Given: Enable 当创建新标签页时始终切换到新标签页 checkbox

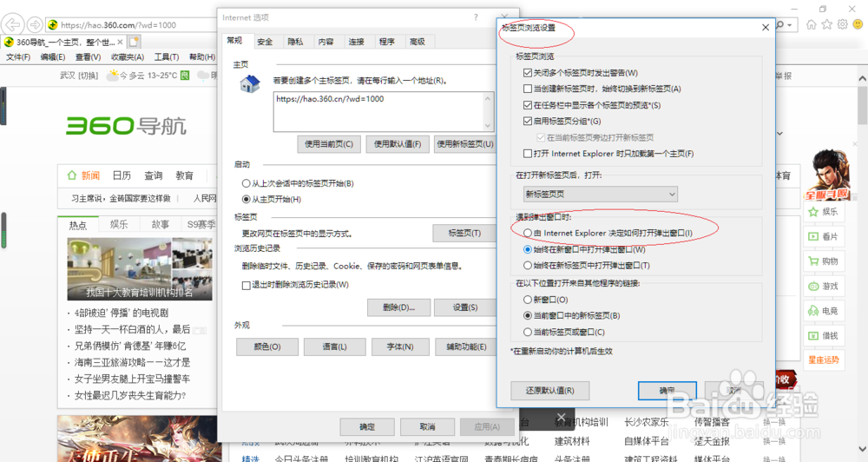Looking at the screenshot, I should pos(528,89).
